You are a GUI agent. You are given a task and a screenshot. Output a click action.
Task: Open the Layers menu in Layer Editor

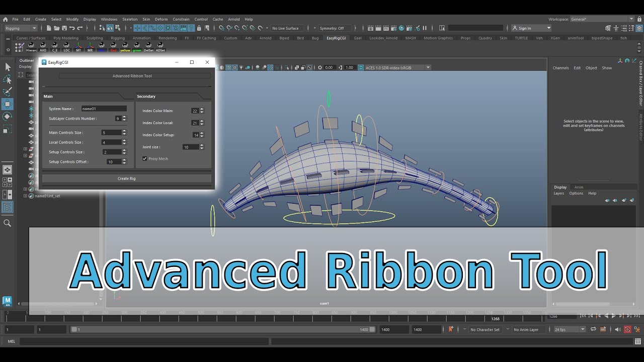[x=559, y=193]
